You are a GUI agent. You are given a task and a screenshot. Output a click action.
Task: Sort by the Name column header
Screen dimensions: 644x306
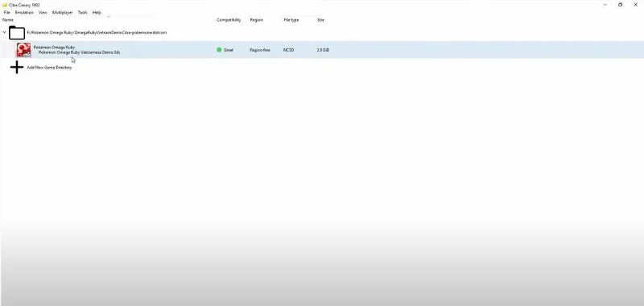click(8, 19)
